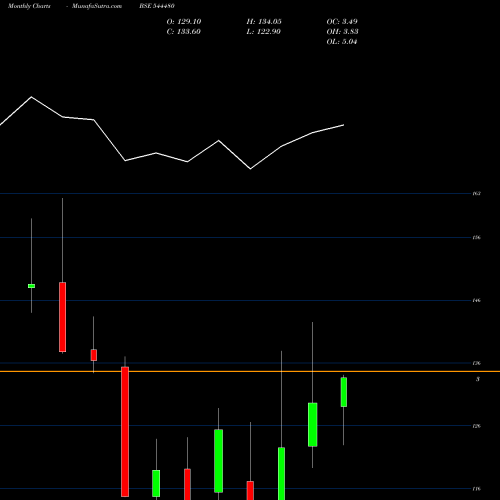500x500 pixels.
Task: Click the last green candlestick near orange line
Action: click(344, 392)
